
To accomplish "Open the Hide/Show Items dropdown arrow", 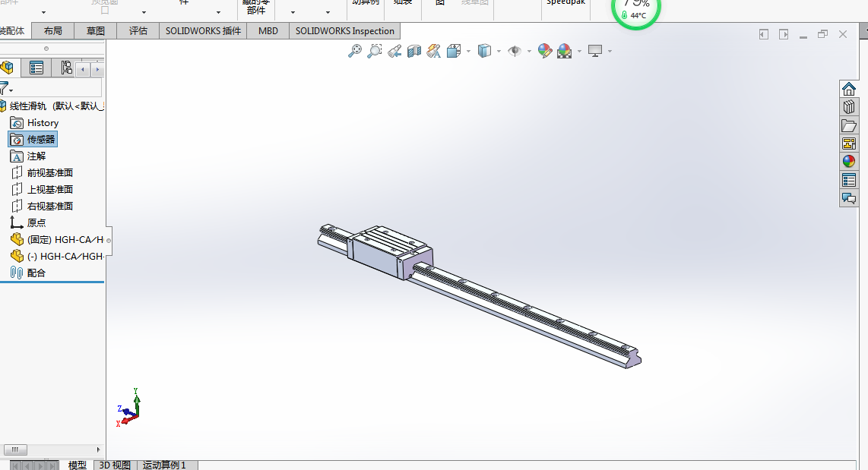I will (x=529, y=52).
